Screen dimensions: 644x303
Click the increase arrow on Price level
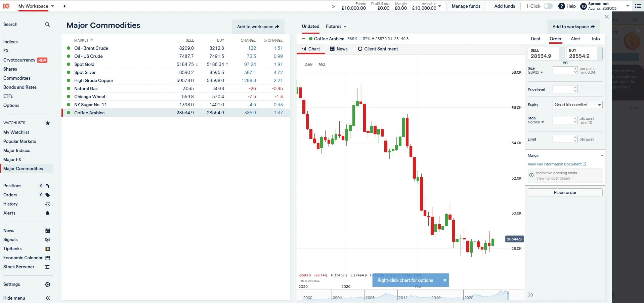(575, 87)
